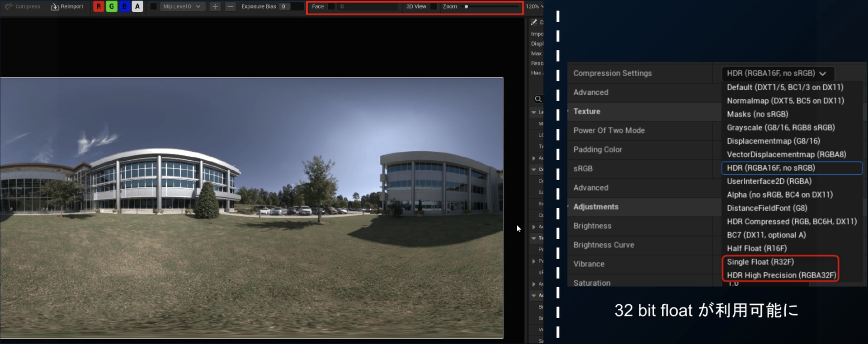Image resolution: width=868 pixels, height=344 pixels.
Task: Collapse the Adjustments section header
Action: 596,207
